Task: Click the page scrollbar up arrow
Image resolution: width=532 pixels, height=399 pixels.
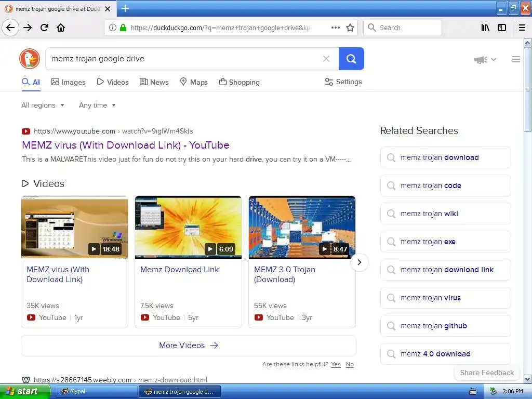Action: click(x=528, y=43)
